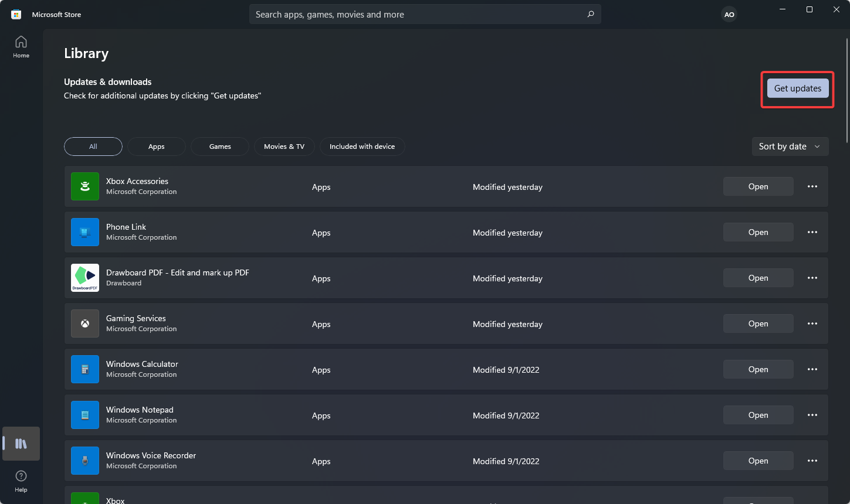Click the Drawboard PDF app icon

(85, 278)
